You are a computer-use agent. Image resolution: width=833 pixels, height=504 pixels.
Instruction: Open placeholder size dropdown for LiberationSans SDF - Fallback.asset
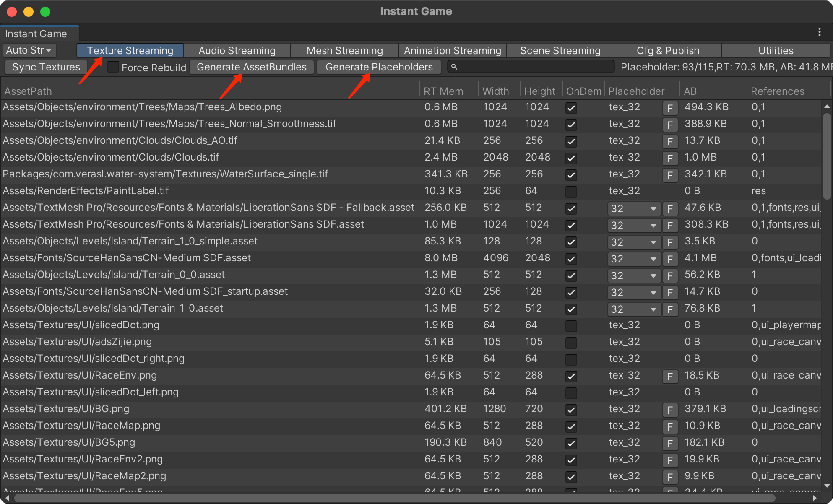click(x=634, y=208)
